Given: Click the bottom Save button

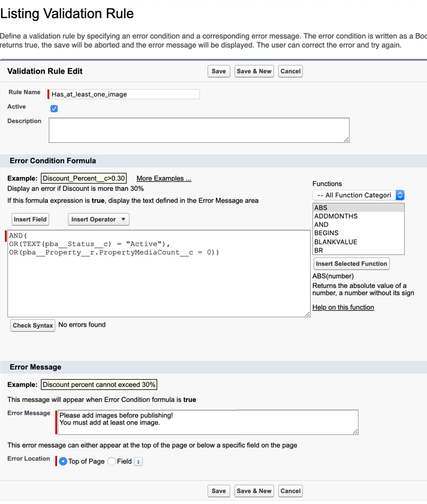Looking at the screenshot, I should click(x=218, y=491).
